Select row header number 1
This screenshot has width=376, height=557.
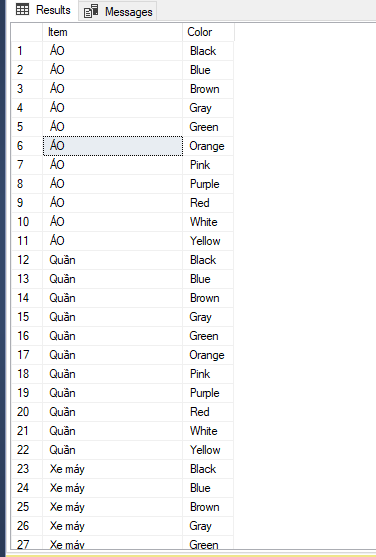click(27, 51)
